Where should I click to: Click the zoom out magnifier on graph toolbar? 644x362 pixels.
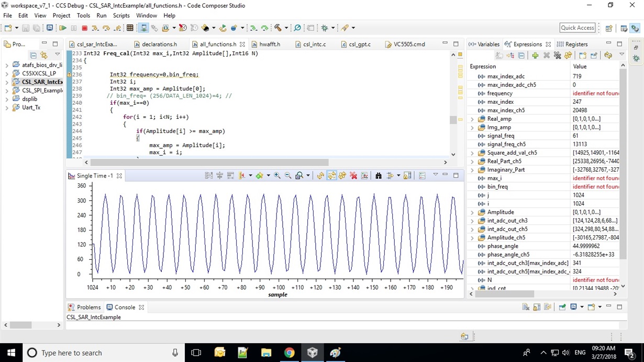(x=288, y=176)
